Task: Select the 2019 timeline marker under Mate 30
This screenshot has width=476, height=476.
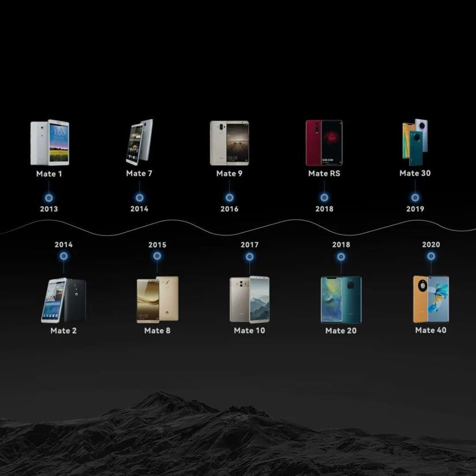Action: (415, 198)
